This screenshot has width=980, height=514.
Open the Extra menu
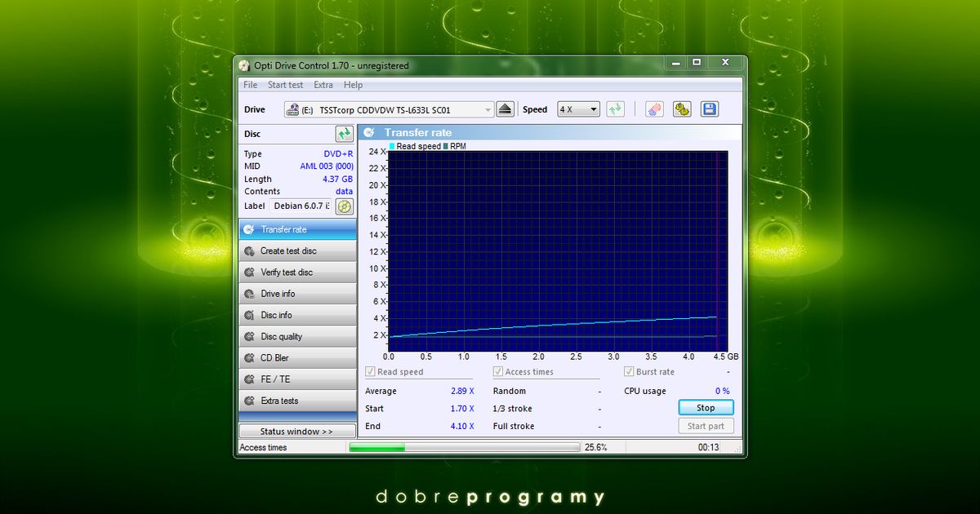323,84
